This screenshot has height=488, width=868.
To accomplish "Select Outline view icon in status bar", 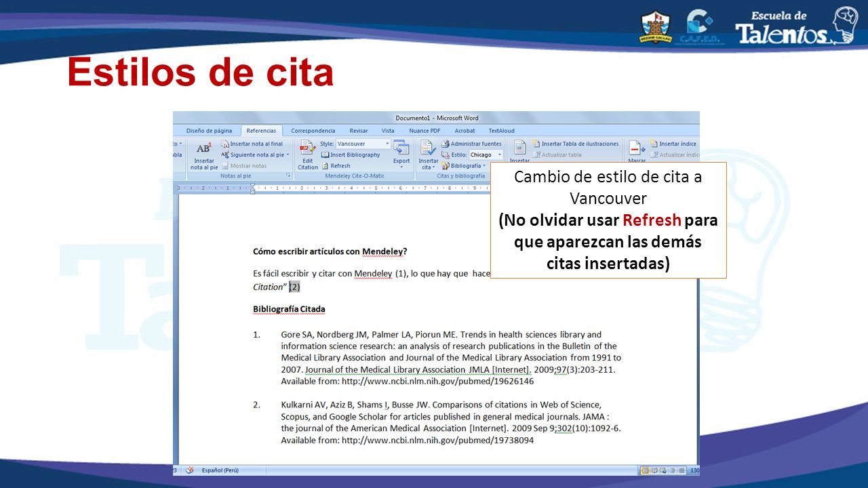I will pos(671,470).
